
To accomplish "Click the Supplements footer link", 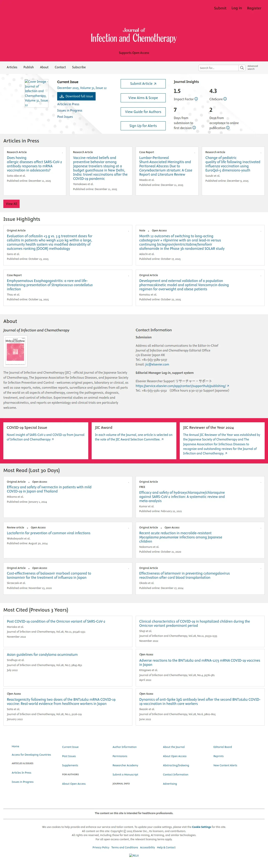I will (x=70, y=765).
